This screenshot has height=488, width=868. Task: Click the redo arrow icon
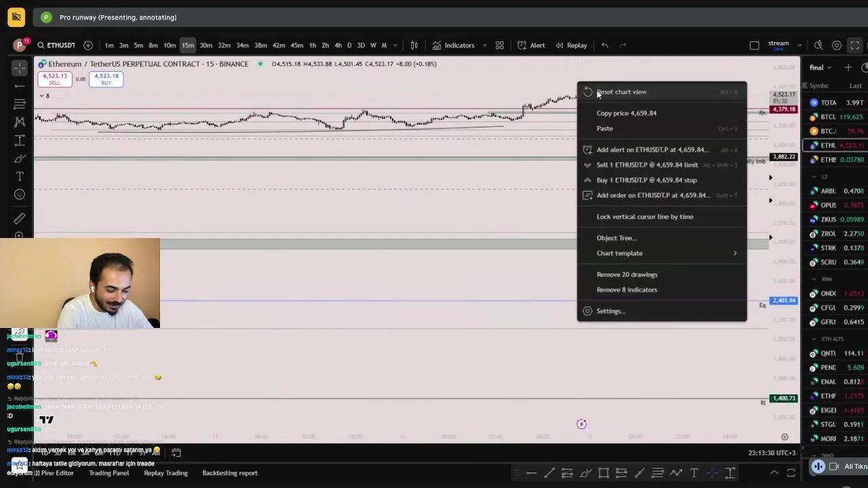tap(623, 45)
